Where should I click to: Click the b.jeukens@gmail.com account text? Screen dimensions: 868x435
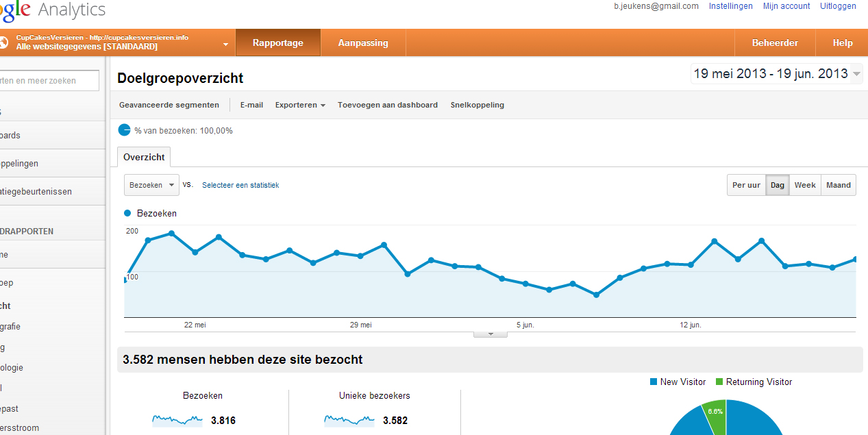(656, 6)
